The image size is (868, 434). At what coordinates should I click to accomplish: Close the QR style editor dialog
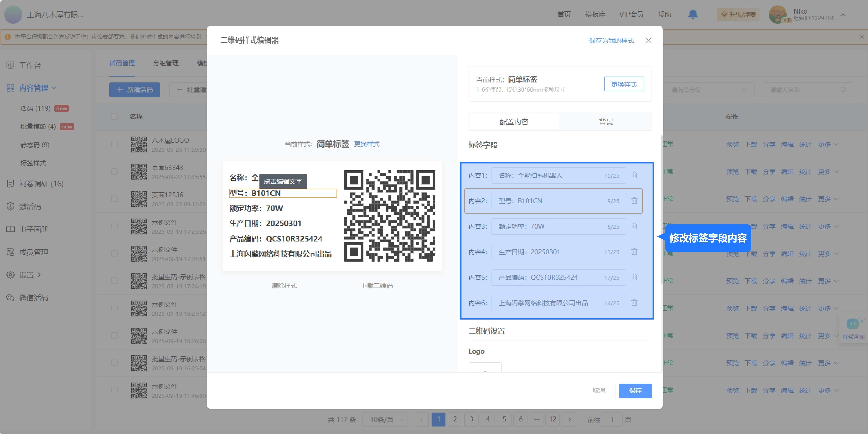click(x=648, y=40)
